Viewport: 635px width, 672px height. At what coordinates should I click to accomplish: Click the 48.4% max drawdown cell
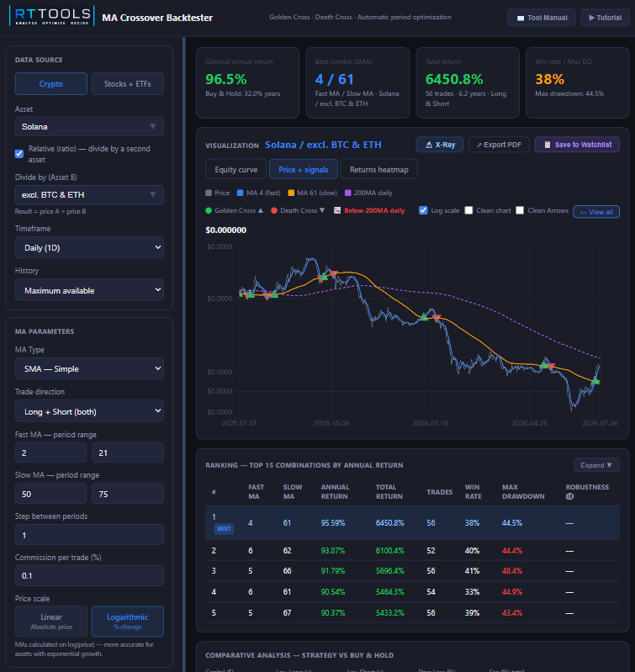click(512, 571)
